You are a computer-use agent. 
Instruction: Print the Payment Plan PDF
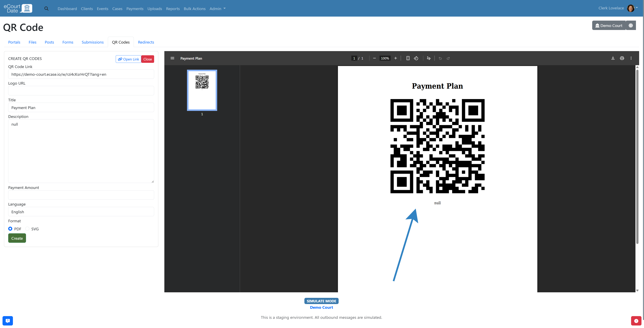click(x=622, y=58)
